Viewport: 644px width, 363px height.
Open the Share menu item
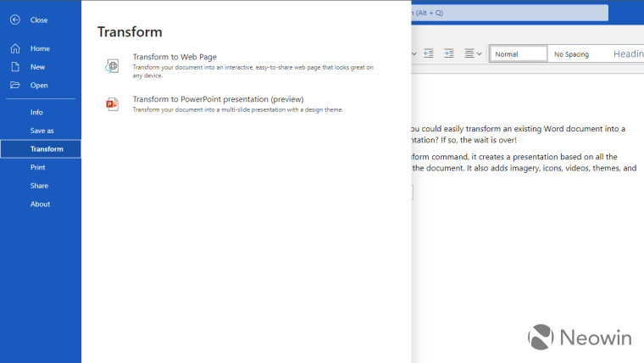41,186
